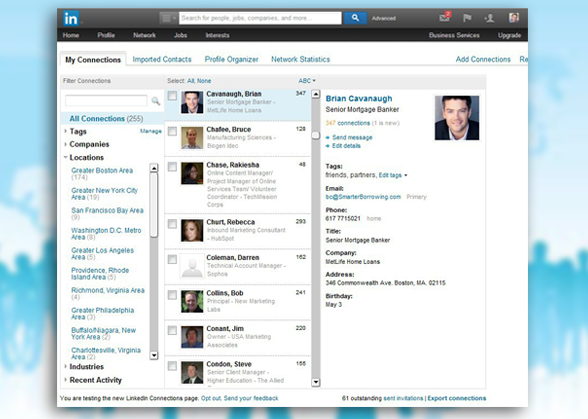Image resolution: width=588 pixels, height=419 pixels.
Task: Click the connections list scrollbar thumb
Action: [x=316, y=135]
